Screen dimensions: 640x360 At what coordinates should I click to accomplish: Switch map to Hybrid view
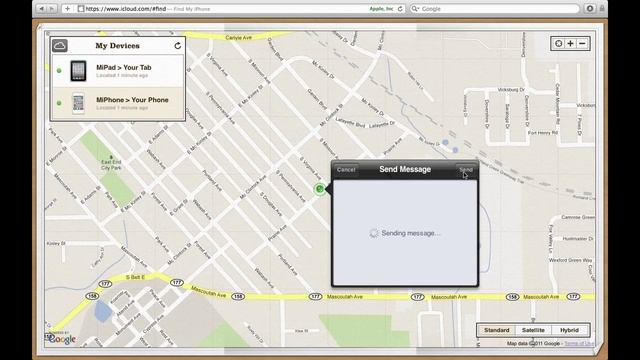569,330
